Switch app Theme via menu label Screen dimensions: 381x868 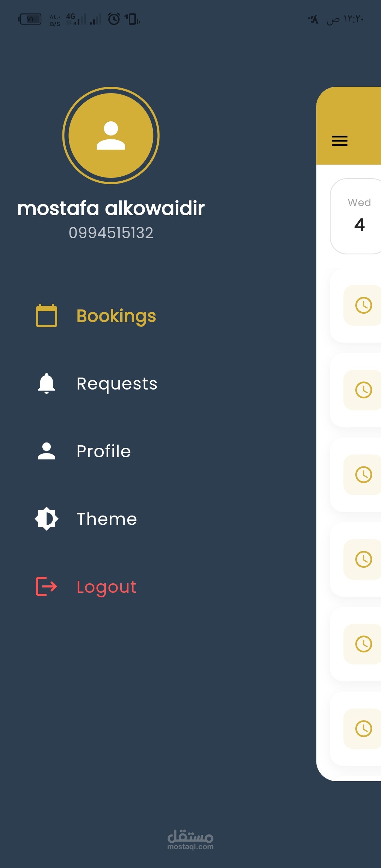tap(107, 519)
